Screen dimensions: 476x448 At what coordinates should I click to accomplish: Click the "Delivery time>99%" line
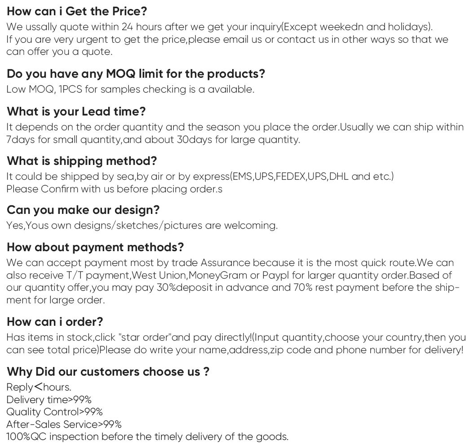(49, 399)
